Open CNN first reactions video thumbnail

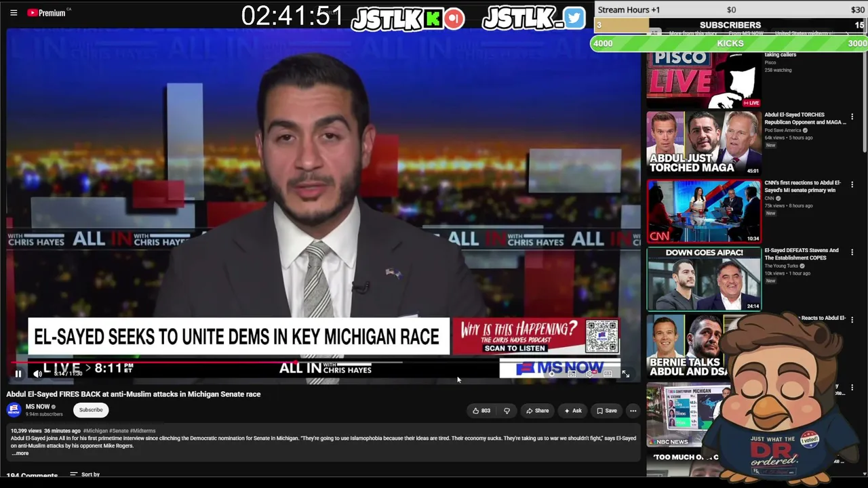pos(704,211)
